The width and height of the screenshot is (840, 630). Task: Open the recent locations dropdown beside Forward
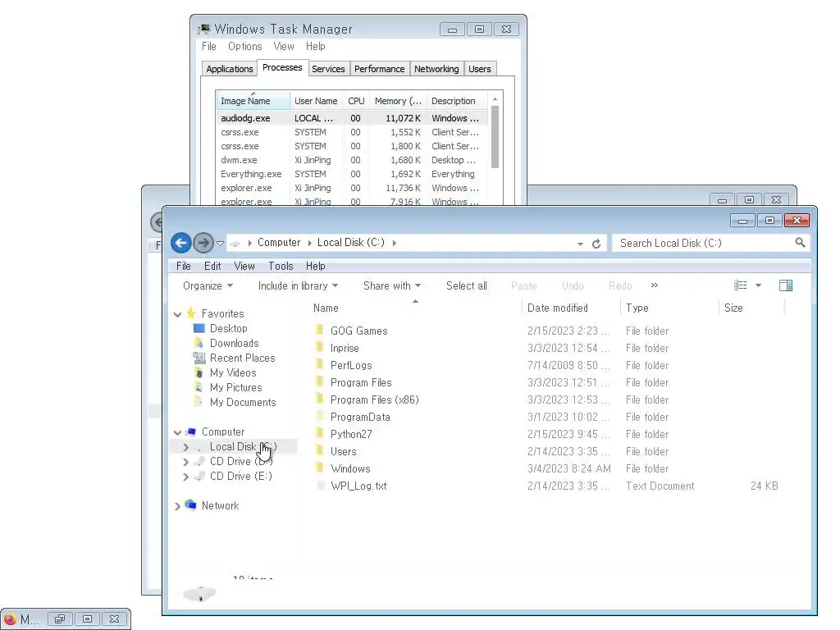220,243
